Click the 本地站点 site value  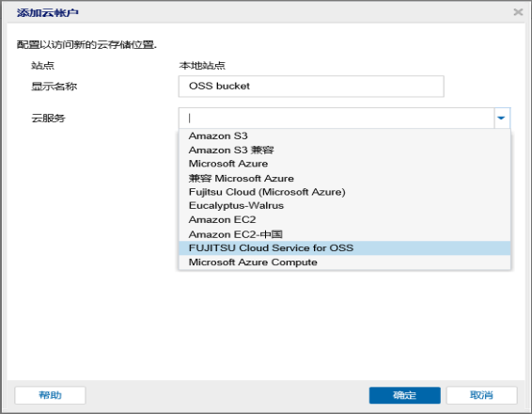pyautogui.click(x=202, y=65)
